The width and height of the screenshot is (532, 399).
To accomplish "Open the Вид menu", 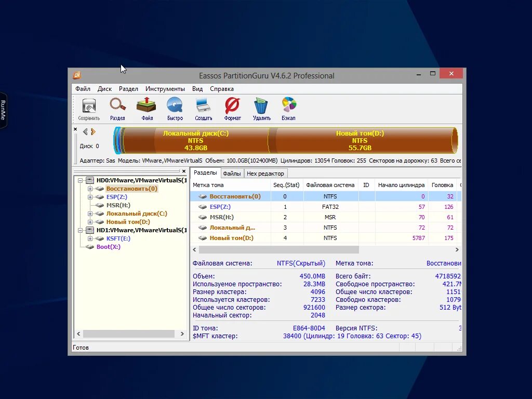I will [x=197, y=89].
